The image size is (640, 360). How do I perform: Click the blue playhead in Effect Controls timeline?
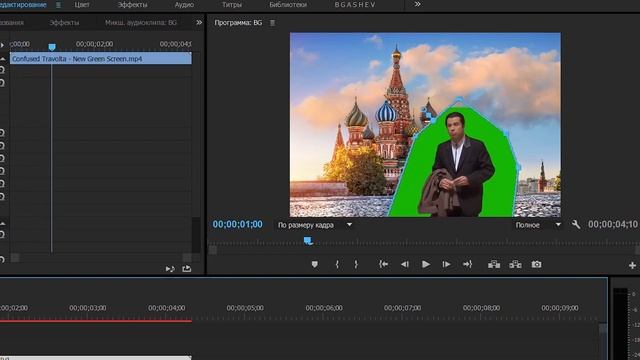pyautogui.click(x=52, y=47)
